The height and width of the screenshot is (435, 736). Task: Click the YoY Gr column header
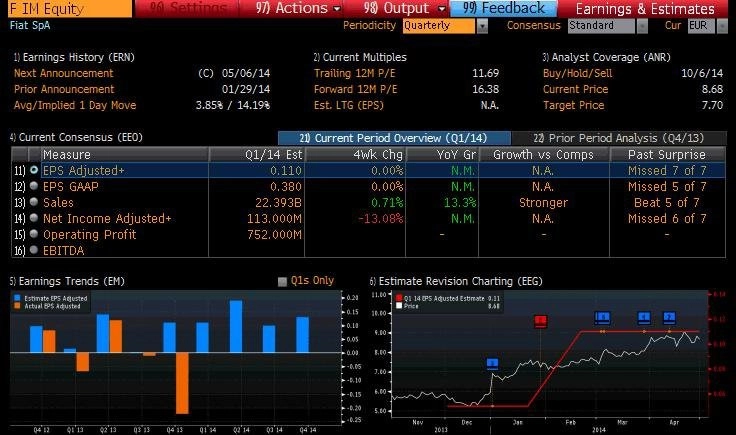click(x=442, y=154)
